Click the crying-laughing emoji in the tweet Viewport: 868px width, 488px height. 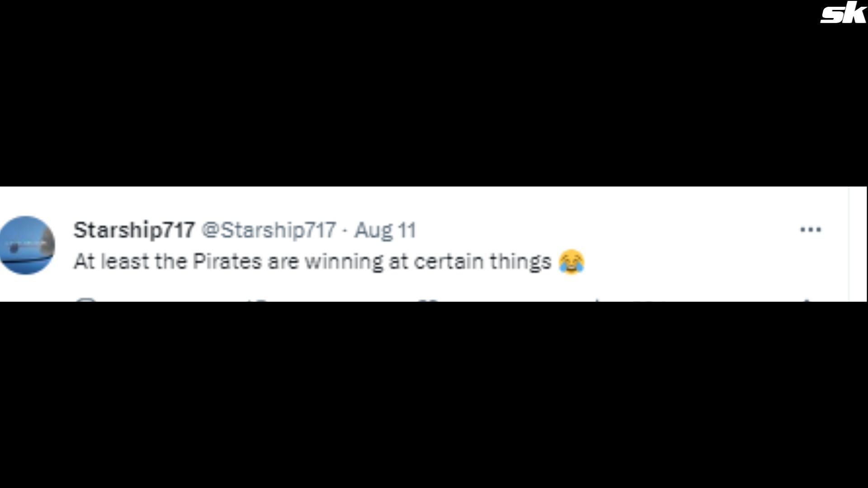(x=571, y=262)
